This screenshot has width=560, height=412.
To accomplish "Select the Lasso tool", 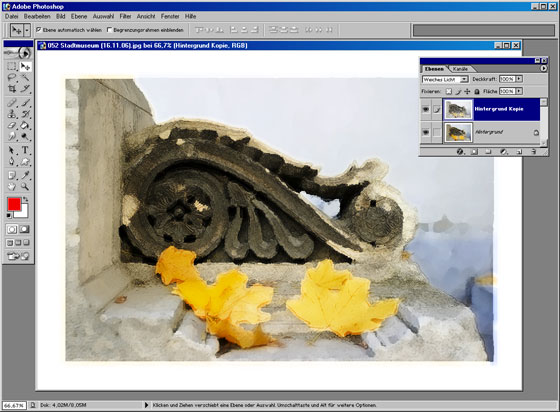I will coord(12,77).
